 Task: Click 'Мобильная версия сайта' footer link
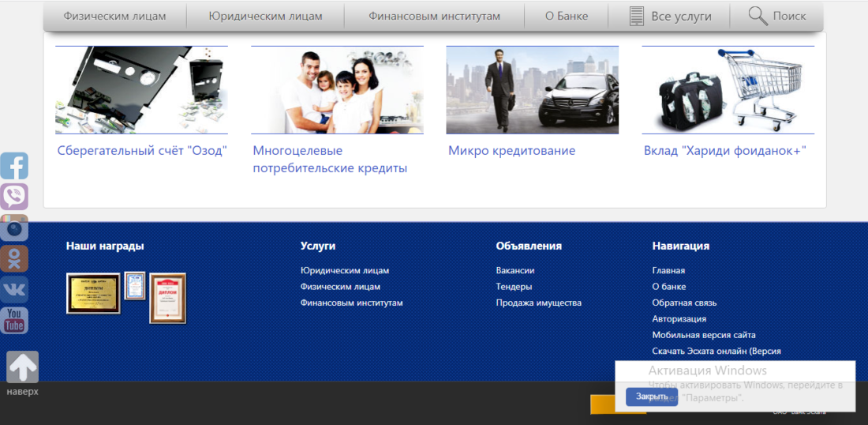click(703, 335)
